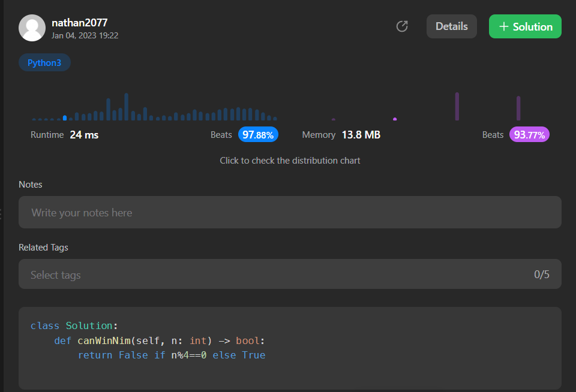Click the nathan2077 profile avatar

click(32, 28)
